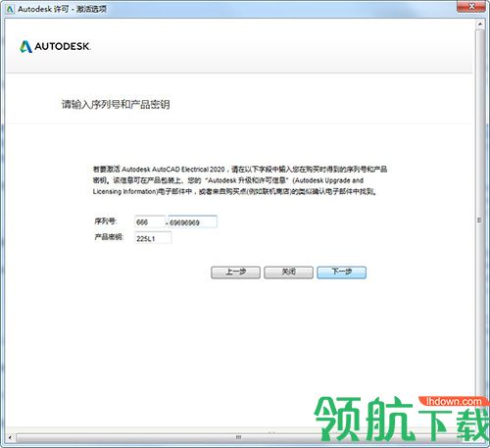Click the Autodesk logo in header
The height and width of the screenshot is (448, 490).
pos(55,46)
